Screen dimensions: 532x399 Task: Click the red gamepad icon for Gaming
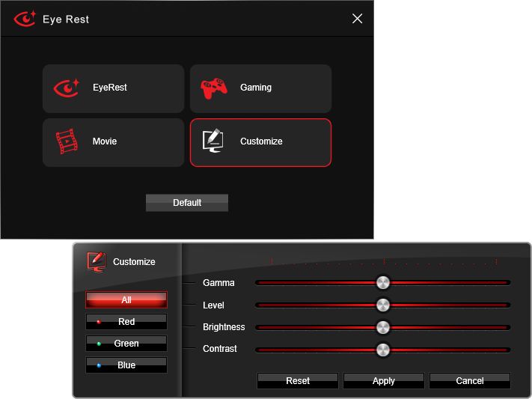(214, 88)
